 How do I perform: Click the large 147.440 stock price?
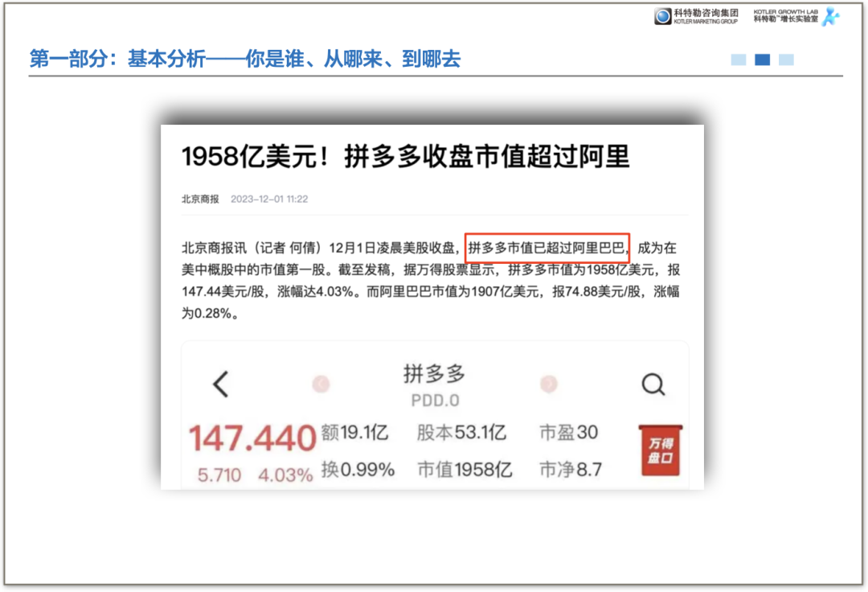pos(252,438)
